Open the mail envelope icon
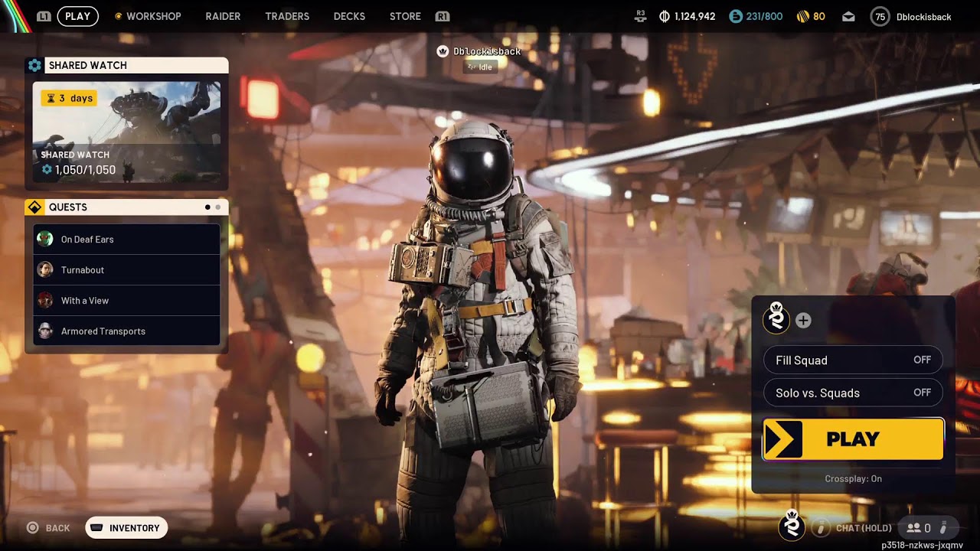 coord(848,16)
